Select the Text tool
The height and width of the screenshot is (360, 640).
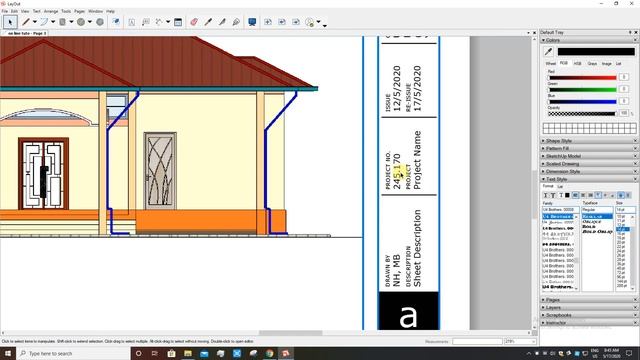tap(131, 22)
